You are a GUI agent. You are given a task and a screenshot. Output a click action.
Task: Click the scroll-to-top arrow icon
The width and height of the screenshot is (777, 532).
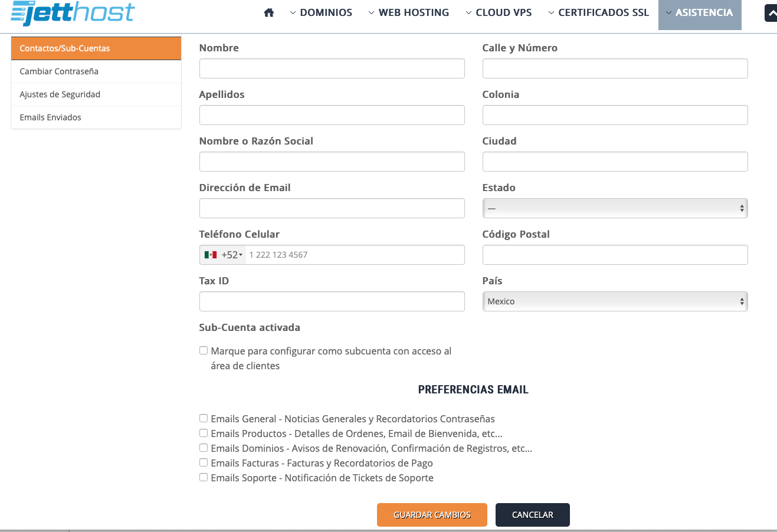coord(771,13)
